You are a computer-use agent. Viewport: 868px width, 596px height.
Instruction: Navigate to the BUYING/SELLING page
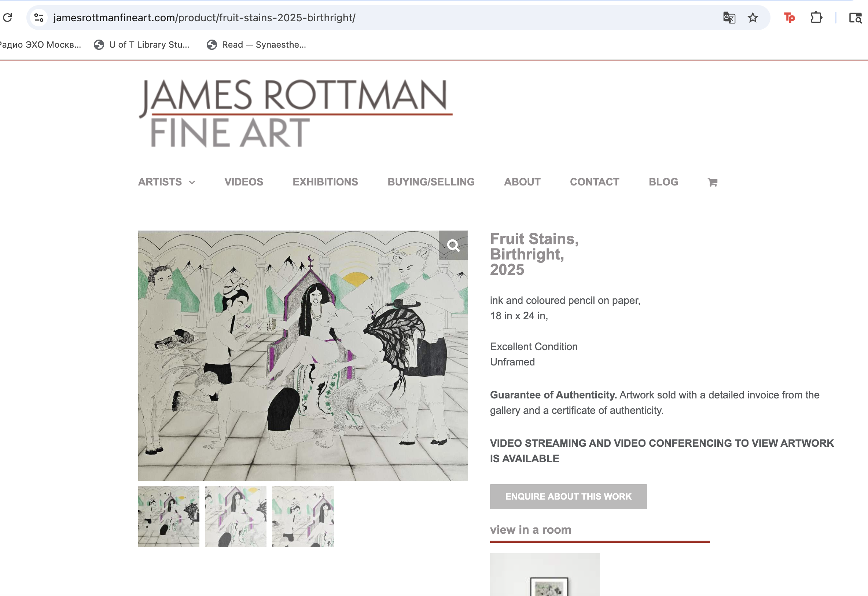[x=431, y=182]
